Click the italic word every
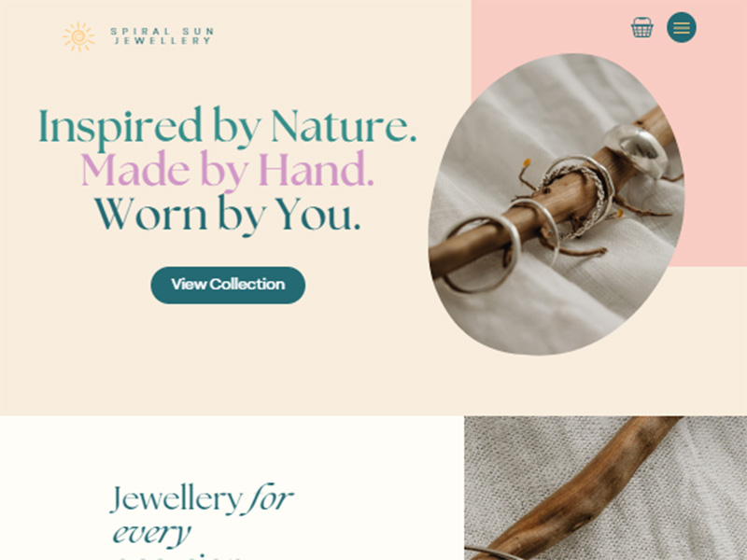 pos(151,533)
